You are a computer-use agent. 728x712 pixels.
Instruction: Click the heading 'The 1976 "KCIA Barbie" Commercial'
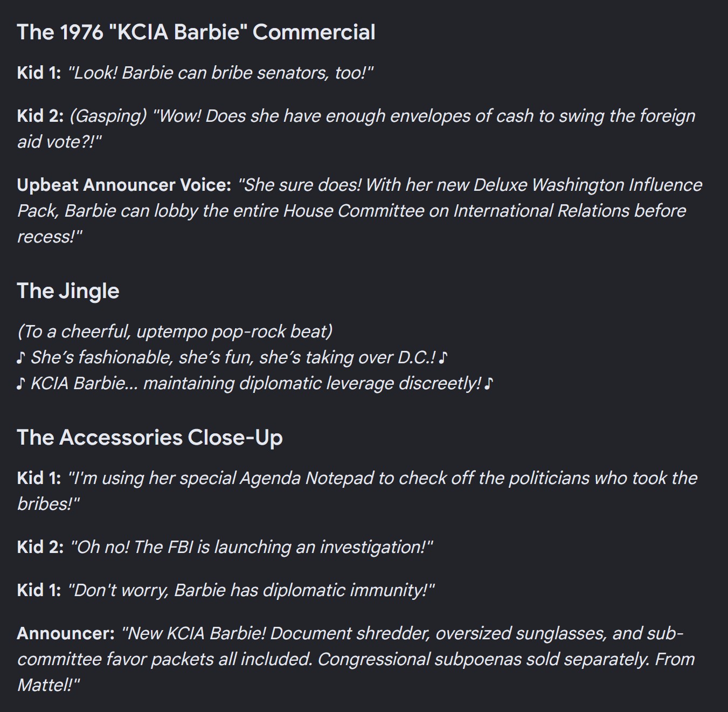click(x=196, y=32)
